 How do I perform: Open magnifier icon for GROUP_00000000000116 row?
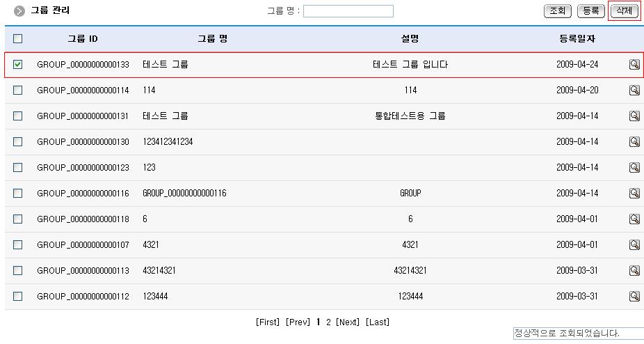click(x=634, y=194)
